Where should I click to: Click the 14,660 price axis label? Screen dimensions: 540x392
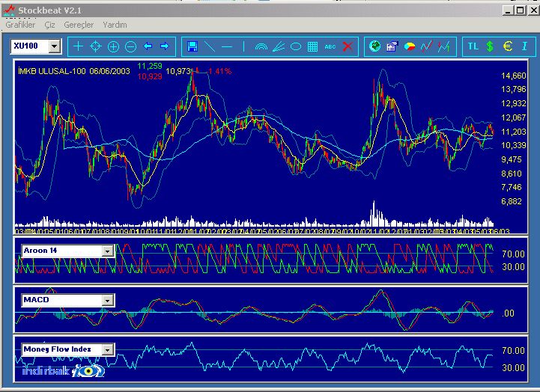[514, 76]
